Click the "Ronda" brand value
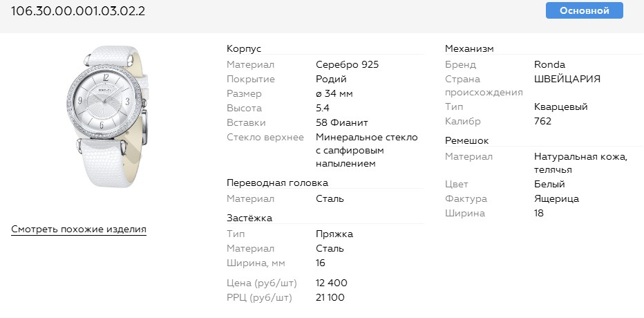This screenshot has width=644, height=318. pyautogui.click(x=550, y=64)
